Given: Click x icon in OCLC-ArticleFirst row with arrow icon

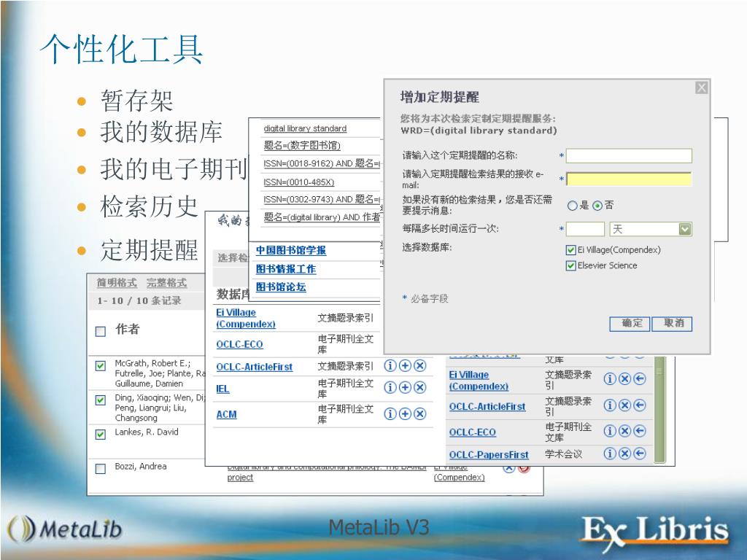Looking at the screenshot, I should (624, 405).
